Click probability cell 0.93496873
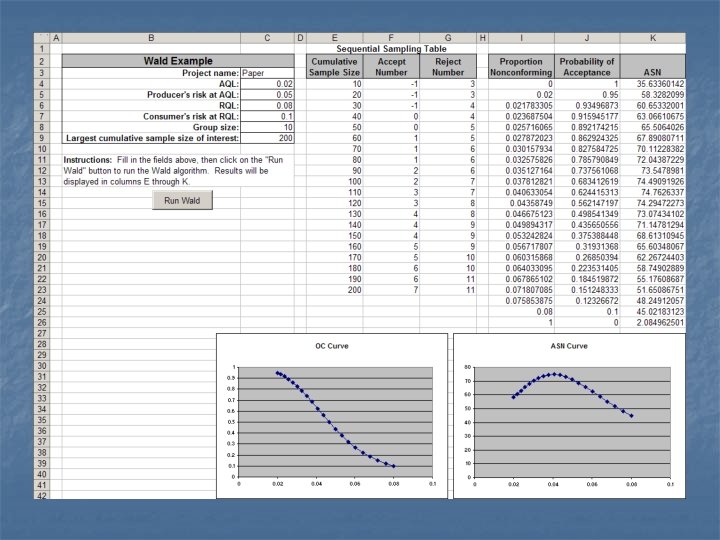This screenshot has width=720, height=540. pos(587,106)
